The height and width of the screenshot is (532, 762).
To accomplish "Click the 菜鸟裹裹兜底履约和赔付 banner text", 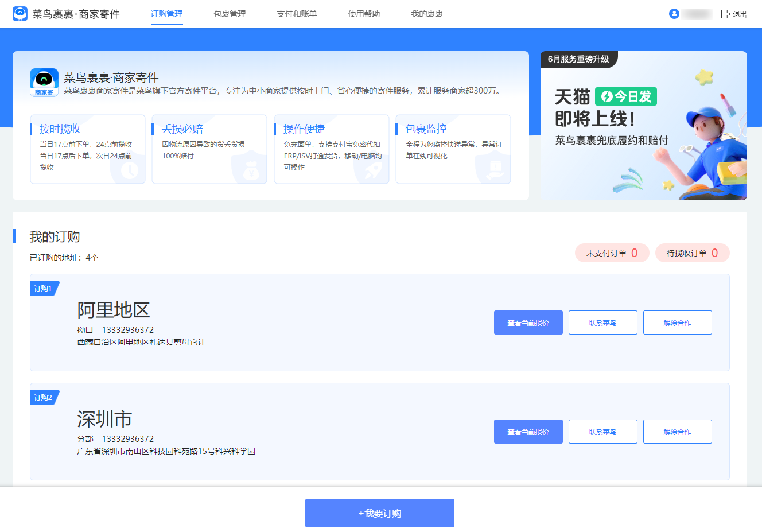I will [x=612, y=140].
